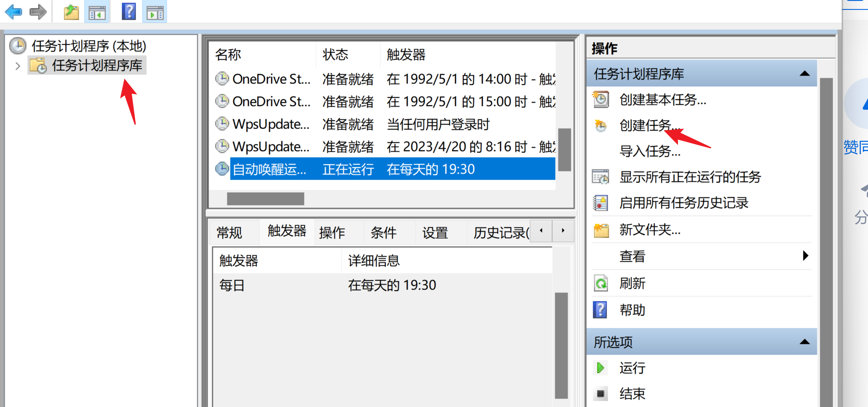Click the up-one-level folder toolbar icon

coord(71,12)
